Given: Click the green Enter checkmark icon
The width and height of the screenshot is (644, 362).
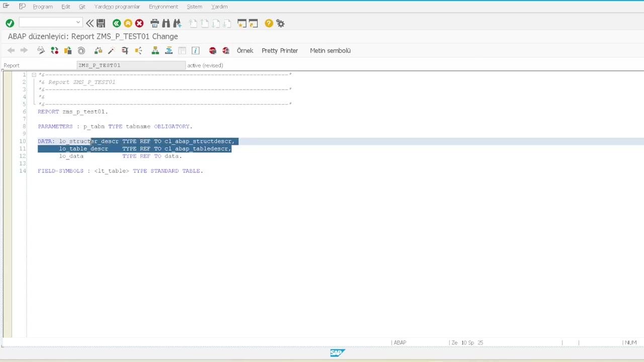Looking at the screenshot, I should [10, 23].
